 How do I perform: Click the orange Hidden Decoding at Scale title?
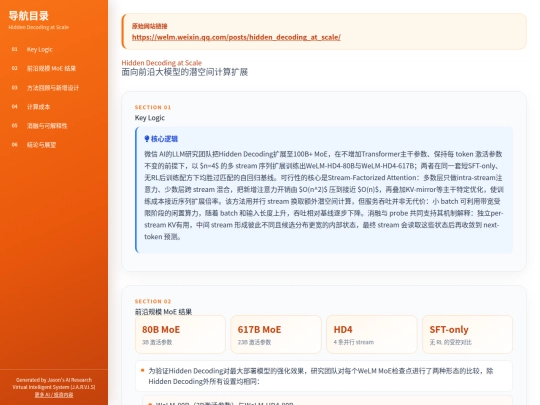pos(162,63)
